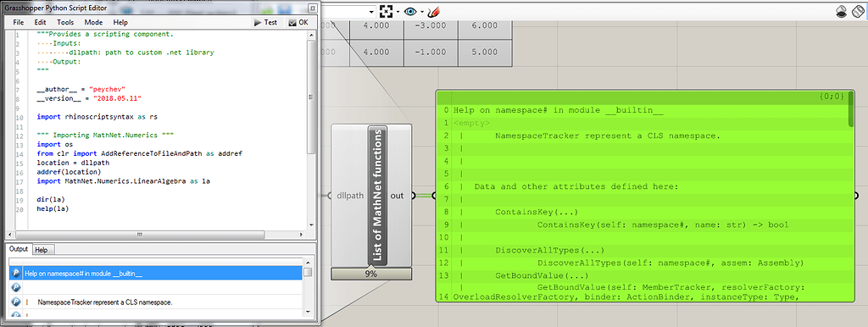
Task: Open the zoom extents dropdown arrow
Action: coord(398,12)
